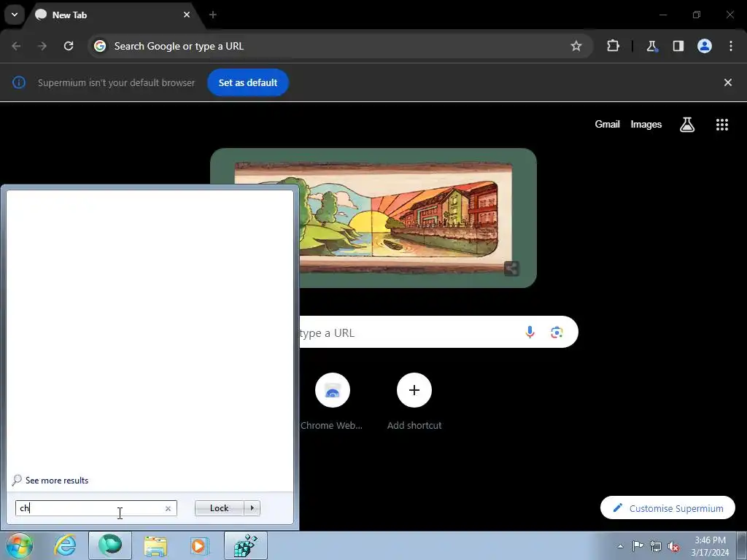Open Internet Explorer from the taskbar

tap(65, 545)
